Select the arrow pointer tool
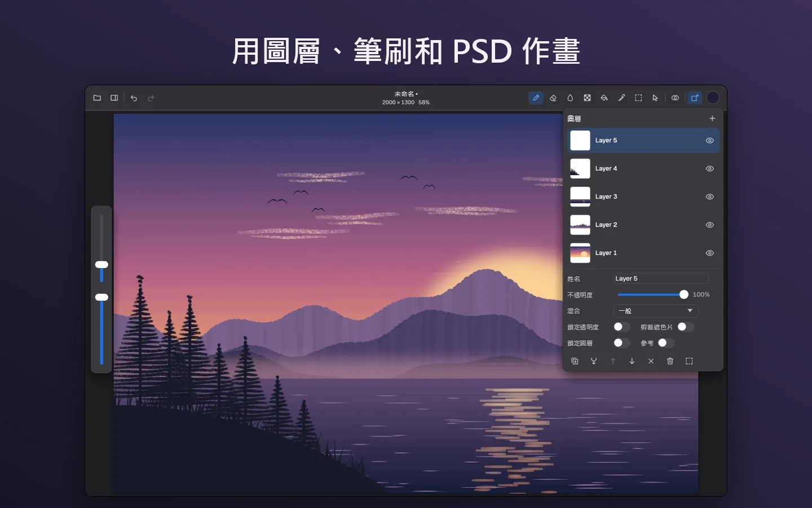 (655, 98)
